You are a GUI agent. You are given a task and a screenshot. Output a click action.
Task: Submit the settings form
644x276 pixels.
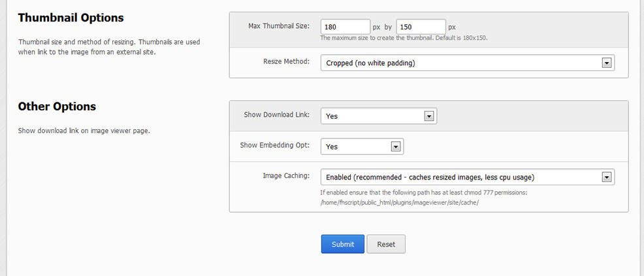tap(342, 244)
